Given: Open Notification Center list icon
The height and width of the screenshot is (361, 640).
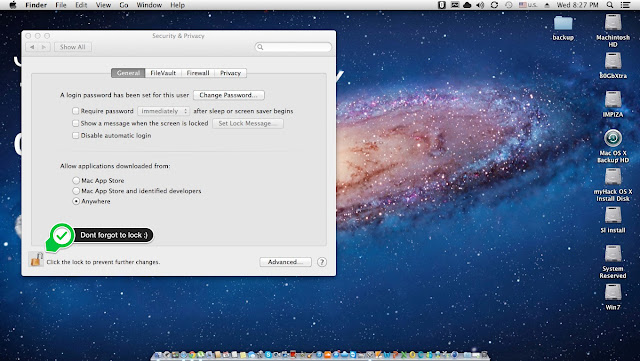Looking at the screenshot, I should pos(625,5).
